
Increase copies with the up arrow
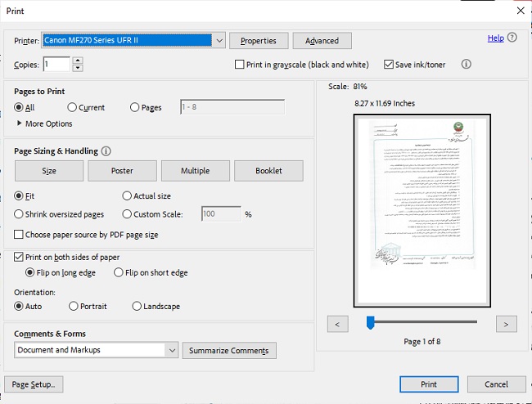pyautogui.click(x=77, y=61)
